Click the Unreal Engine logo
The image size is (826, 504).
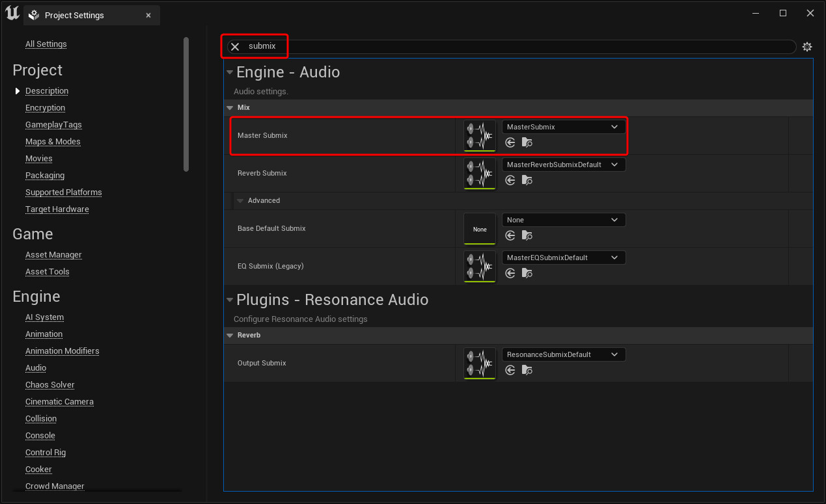pyautogui.click(x=11, y=12)
